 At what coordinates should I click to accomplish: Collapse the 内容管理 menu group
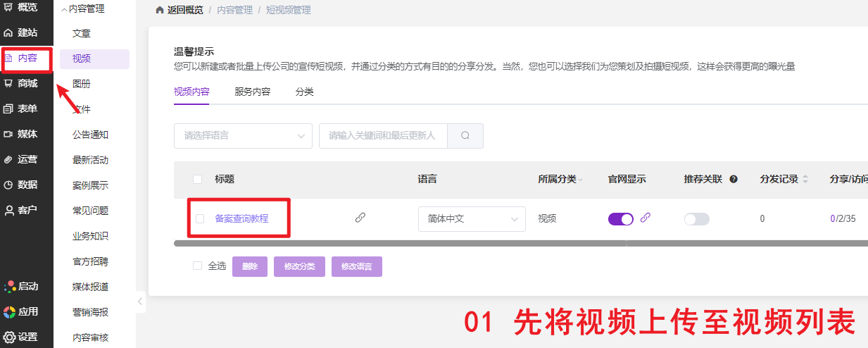pos(83,9)
